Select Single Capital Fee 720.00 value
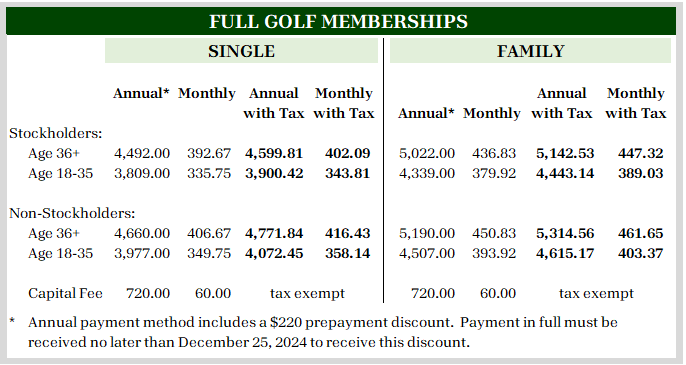The image size is (686, 365). 148,293
